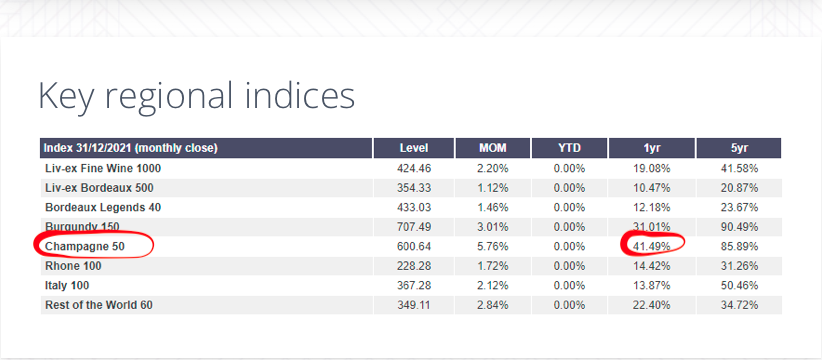The height and width of the screenshot is (360, 822).
Task: Select the Burgundy 150 row label
Action: (x=82, y=227)
